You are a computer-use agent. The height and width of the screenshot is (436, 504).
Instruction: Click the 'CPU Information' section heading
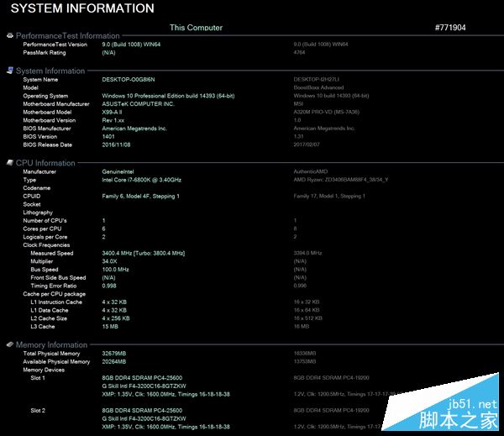[x=45, y=163]
